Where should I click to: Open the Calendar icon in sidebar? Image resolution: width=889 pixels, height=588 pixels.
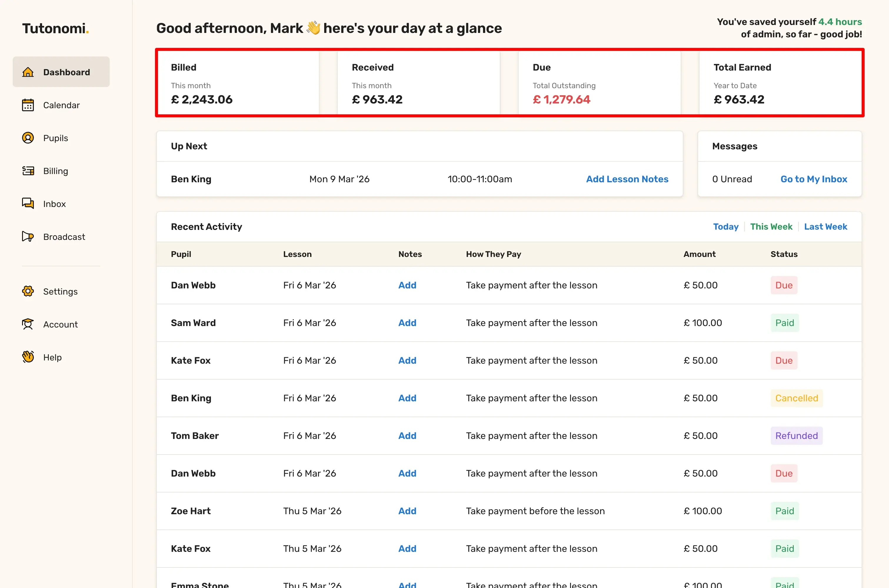click(x=28, y=105)
